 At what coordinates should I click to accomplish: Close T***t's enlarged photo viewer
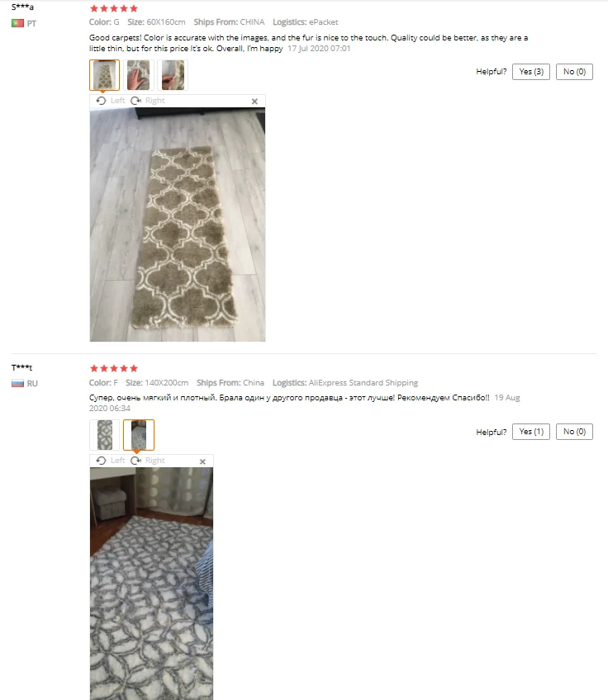[202, 461]
